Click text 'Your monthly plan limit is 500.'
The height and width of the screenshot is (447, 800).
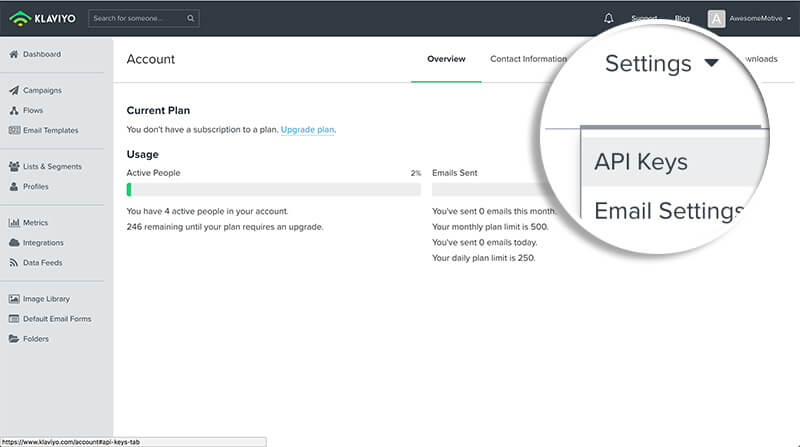490,227
